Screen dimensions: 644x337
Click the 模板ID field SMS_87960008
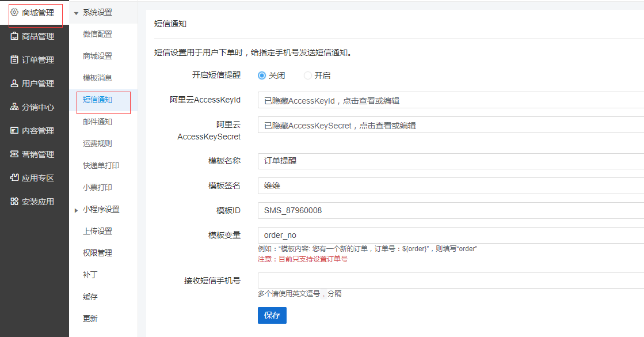click(x=450, y=210)
